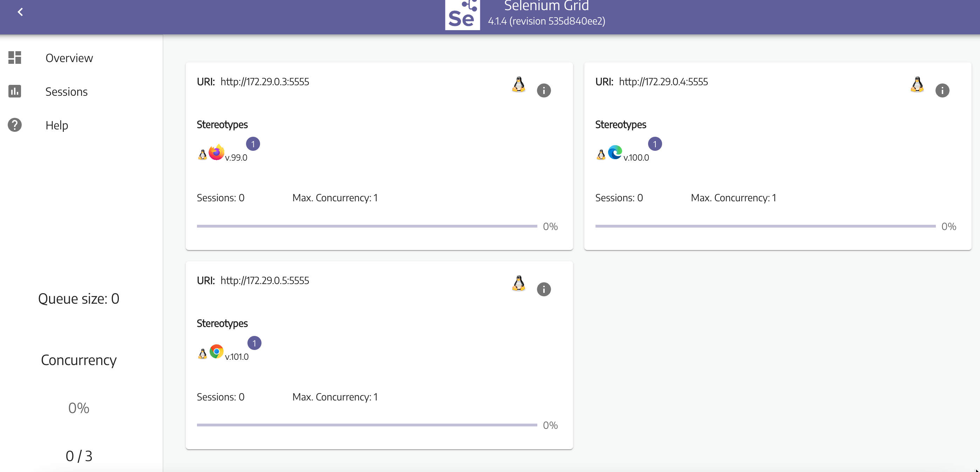The width and height of the screenshot is (980, 472).
Task: Click the slot count badge on Chrome
Action: point(254,343)
